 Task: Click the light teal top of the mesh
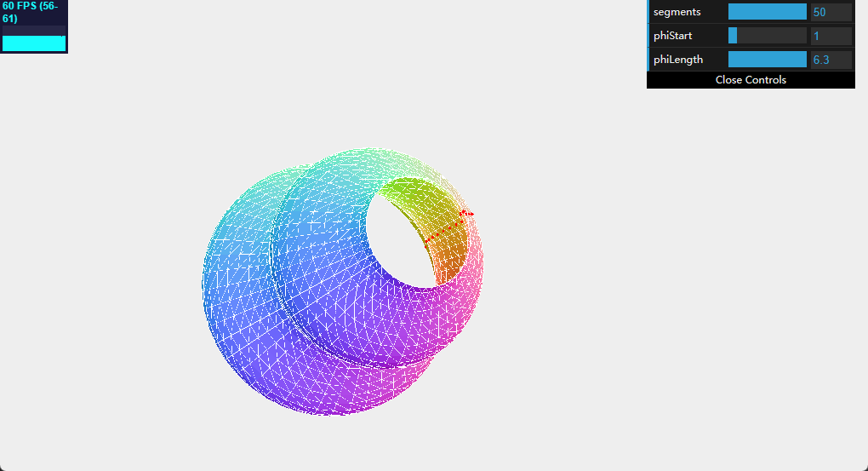coord(357,162)
